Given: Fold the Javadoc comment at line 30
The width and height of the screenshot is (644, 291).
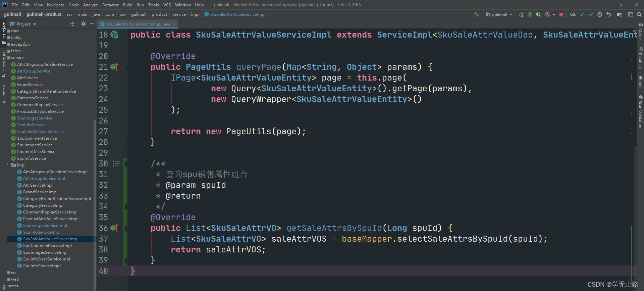Looking at the screenshot, I should click(127, 164).
